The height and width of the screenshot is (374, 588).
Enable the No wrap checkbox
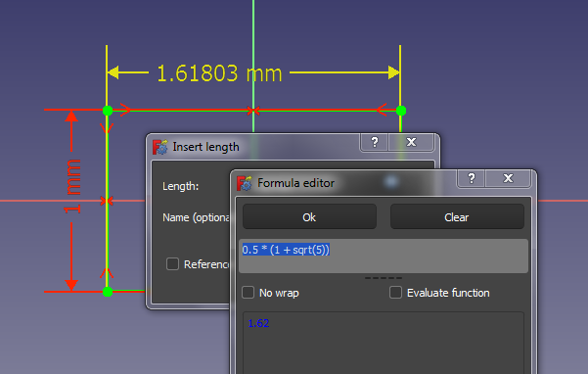click(248, 293)
